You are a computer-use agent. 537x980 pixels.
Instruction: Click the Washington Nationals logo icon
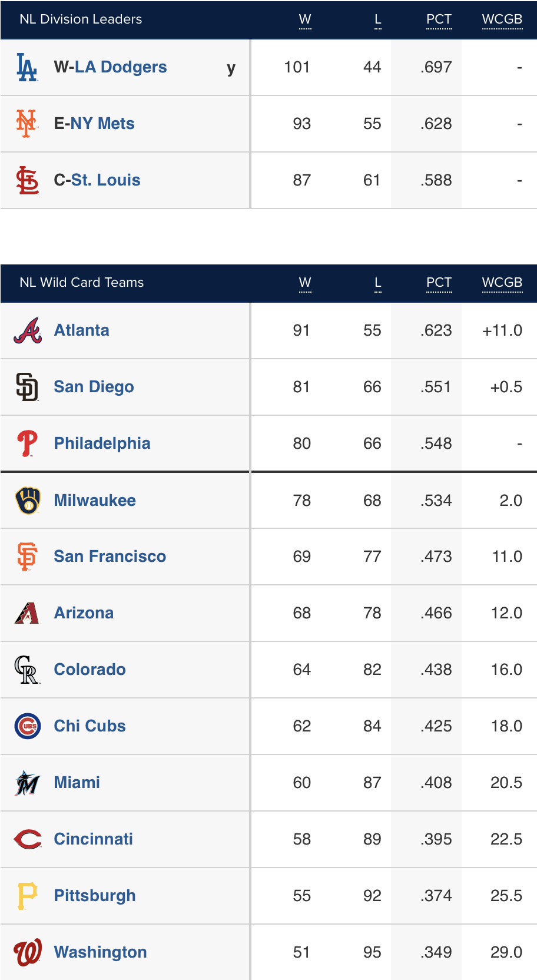28,952
